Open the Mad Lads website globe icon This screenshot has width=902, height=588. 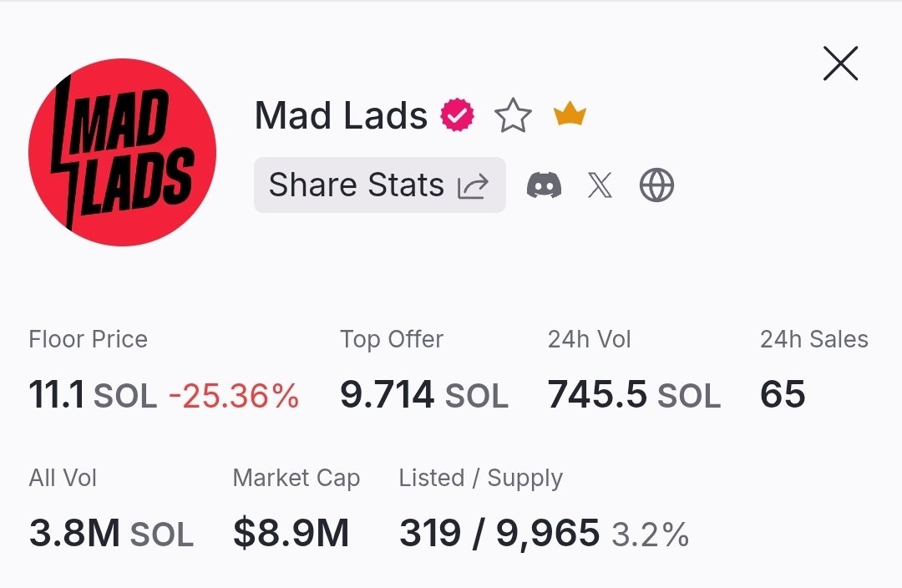[656, 185]
